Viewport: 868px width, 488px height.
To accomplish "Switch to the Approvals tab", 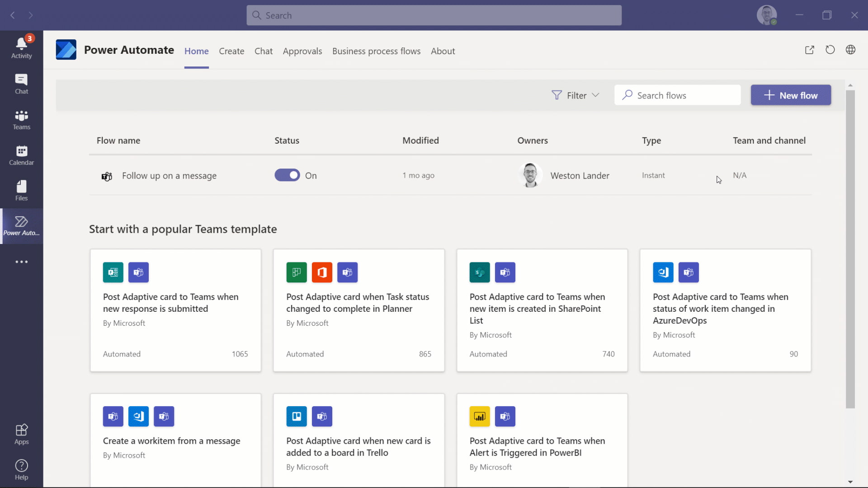I will [302, 51].
